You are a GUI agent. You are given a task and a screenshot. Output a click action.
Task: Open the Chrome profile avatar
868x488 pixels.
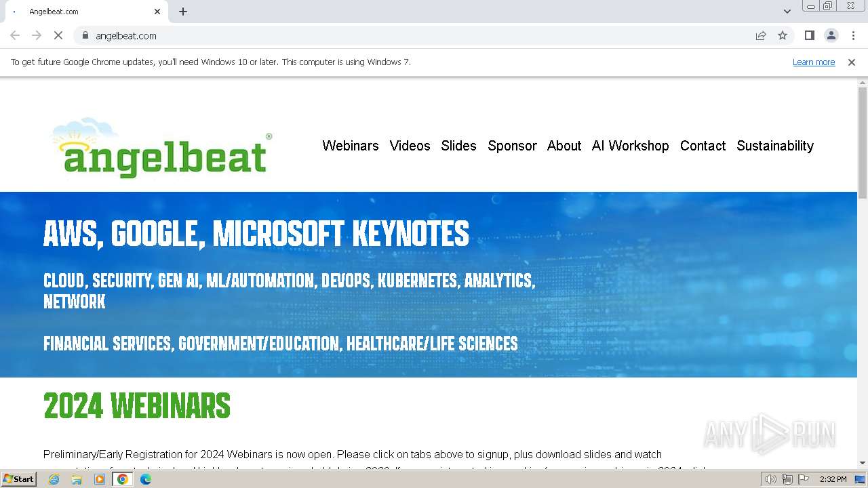(831, 35)
